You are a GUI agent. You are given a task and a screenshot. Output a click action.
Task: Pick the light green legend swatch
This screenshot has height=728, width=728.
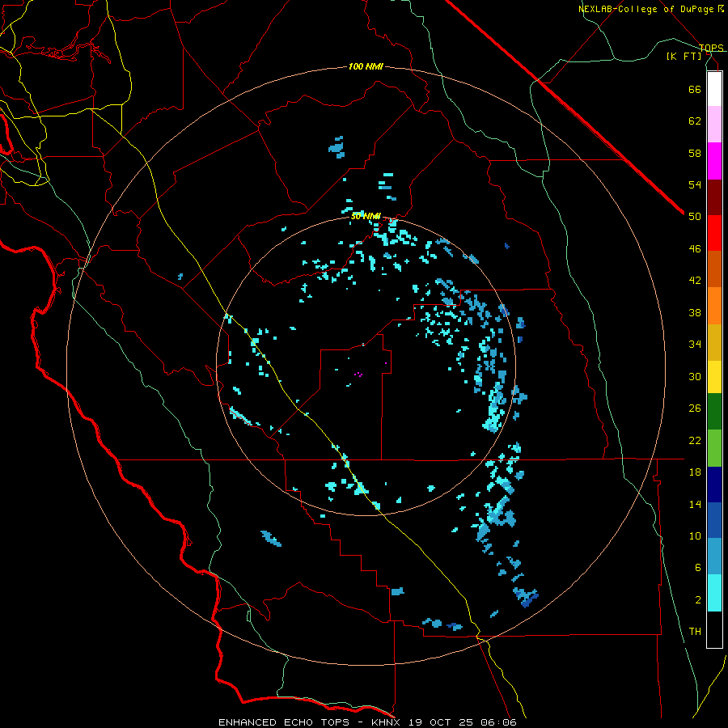tap(714, 448)
